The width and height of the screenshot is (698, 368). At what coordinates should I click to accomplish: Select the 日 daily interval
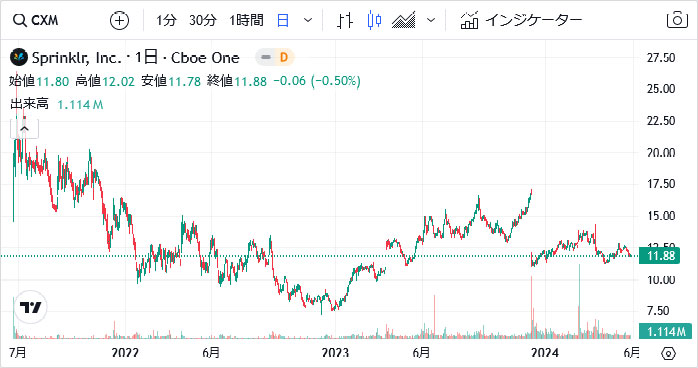[283, 20]
